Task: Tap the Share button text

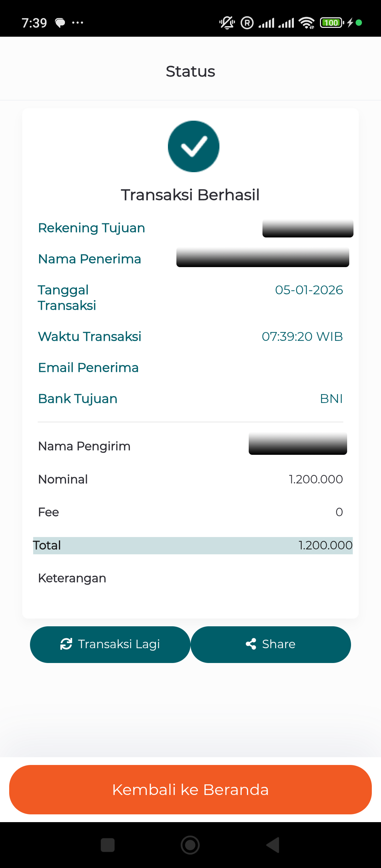Action: pyautogui.click(x=279, y=644)
